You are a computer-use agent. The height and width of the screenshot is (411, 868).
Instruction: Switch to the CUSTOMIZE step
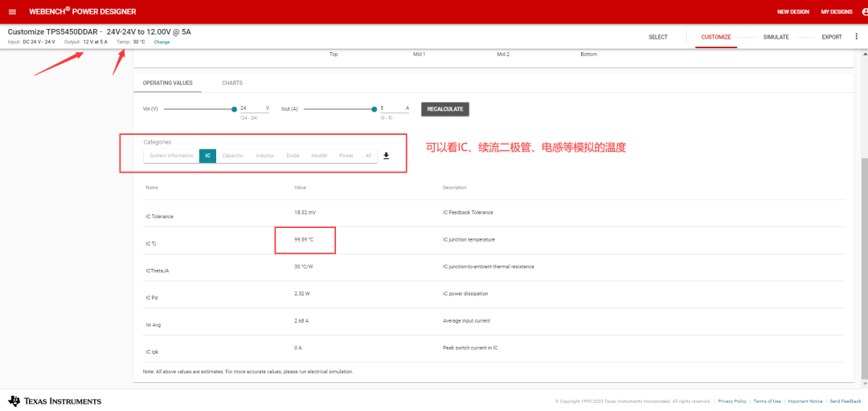coord(716,37)
